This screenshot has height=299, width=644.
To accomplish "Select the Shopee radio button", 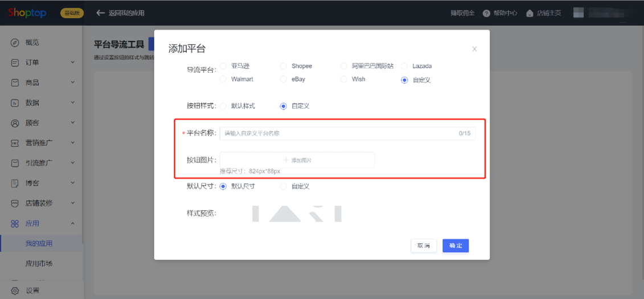I will coord(284,65).
